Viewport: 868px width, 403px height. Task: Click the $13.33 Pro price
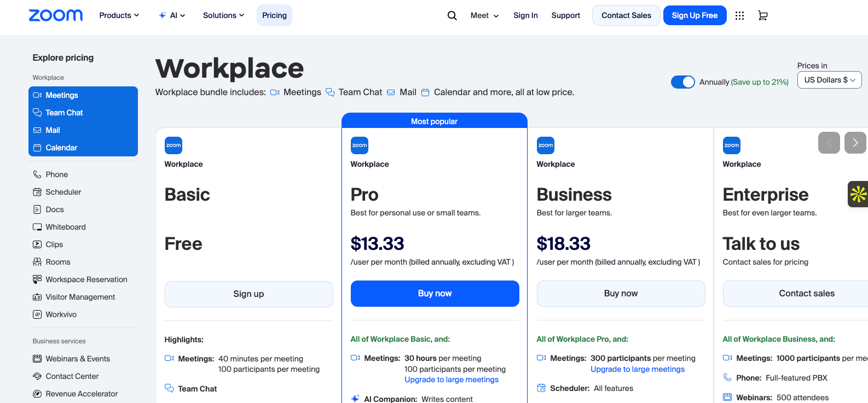pos(378,243)
